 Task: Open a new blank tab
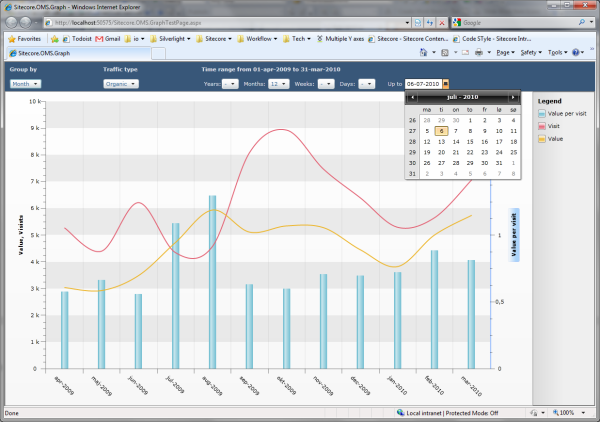click(x=158, y=54)
